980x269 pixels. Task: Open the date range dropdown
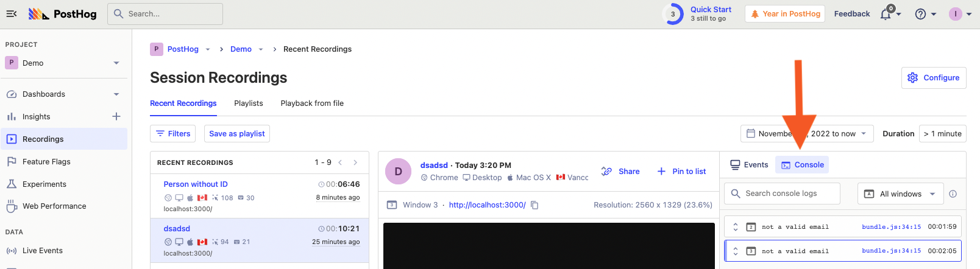point(807,134)
